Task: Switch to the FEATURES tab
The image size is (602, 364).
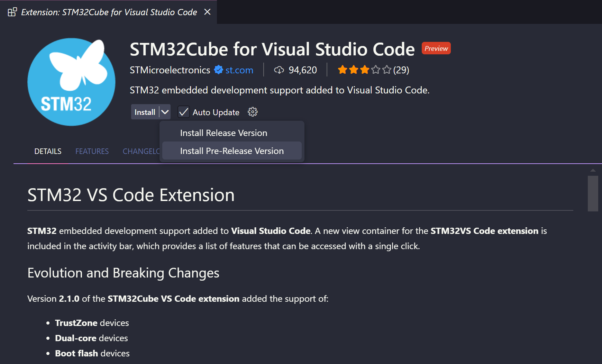Action: [92, 151]
